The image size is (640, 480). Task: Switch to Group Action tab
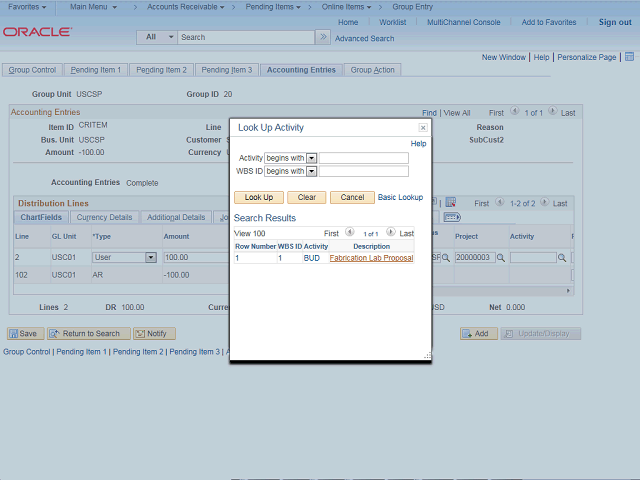click(x=373, y=70)
